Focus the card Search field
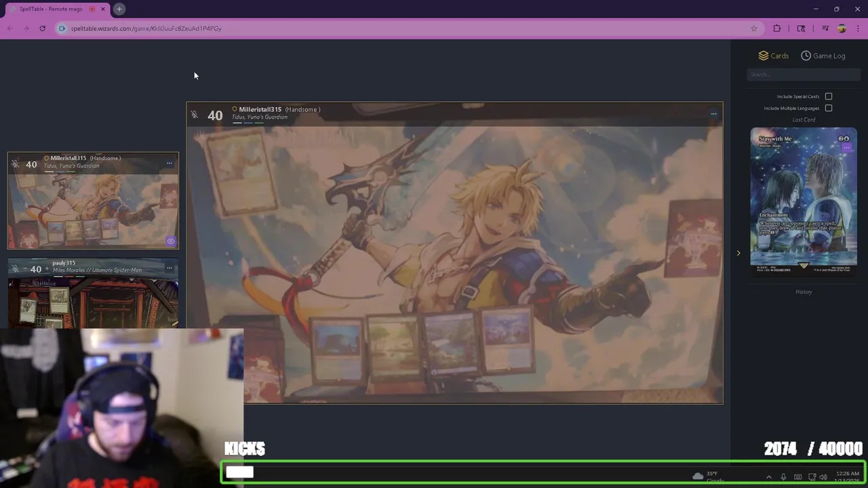868x488 pixels. coord(804,75)
